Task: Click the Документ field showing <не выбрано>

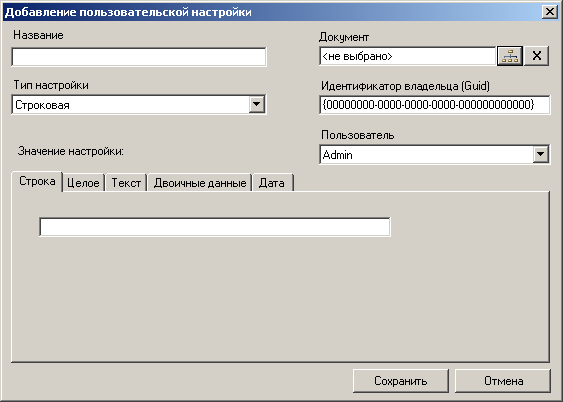Action: click(408, 56)
